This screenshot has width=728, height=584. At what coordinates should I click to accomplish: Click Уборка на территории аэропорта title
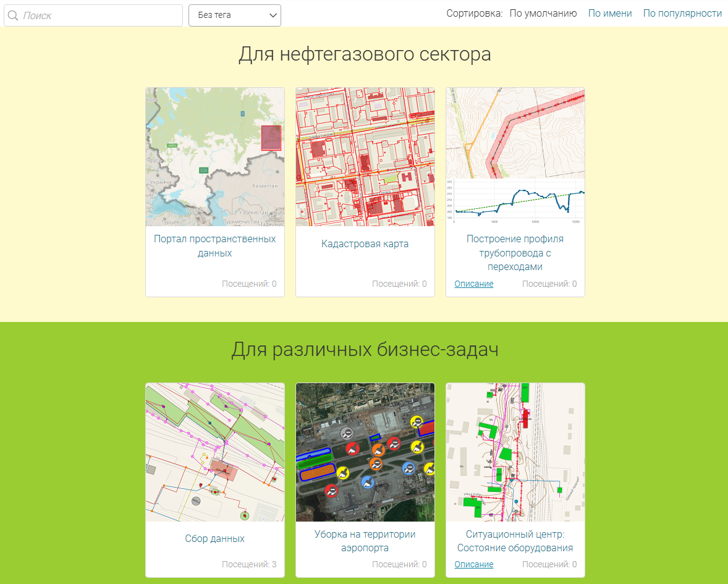coord(365,541)
